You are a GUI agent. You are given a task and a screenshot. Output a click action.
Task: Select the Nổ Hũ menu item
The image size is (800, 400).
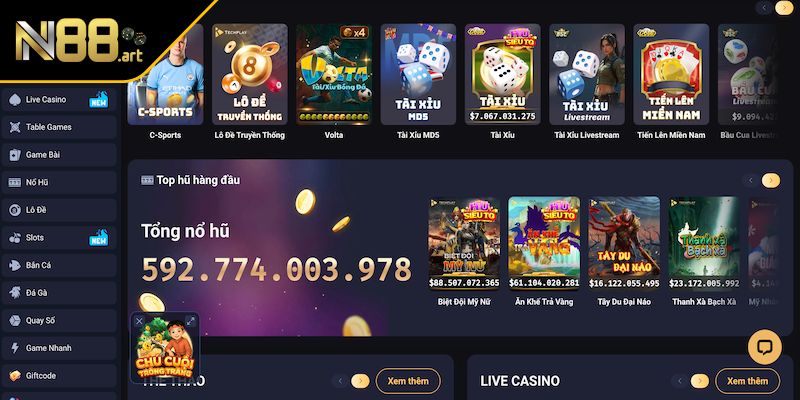pyautogui.click(x=59, y=182)
